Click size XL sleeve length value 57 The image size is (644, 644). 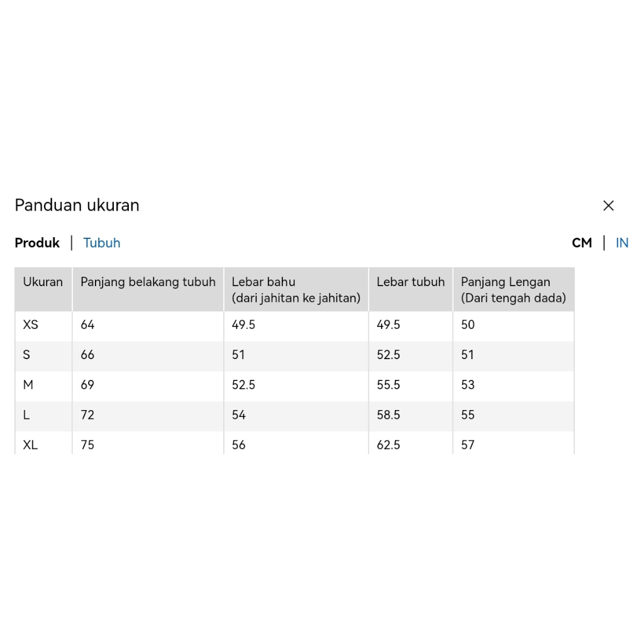[468, 445]
